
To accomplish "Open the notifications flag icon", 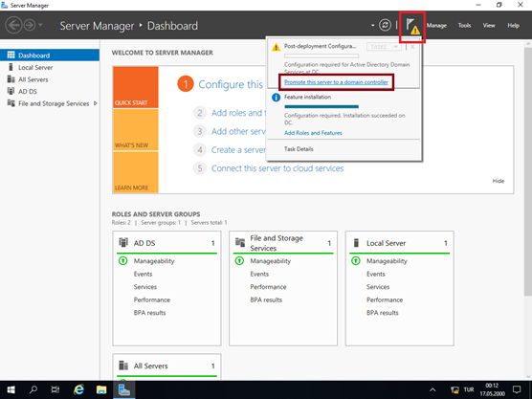I will click(412, 27).
